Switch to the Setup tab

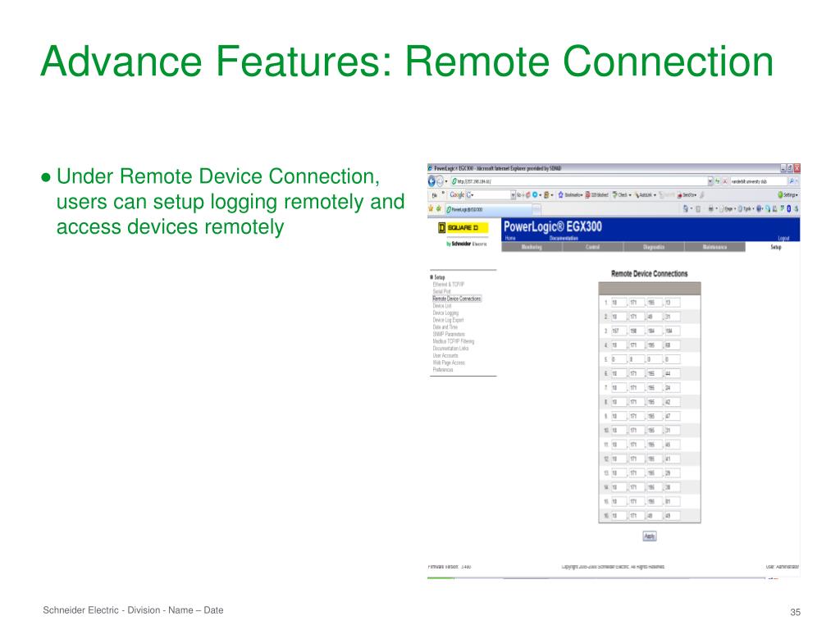(776, 247)
